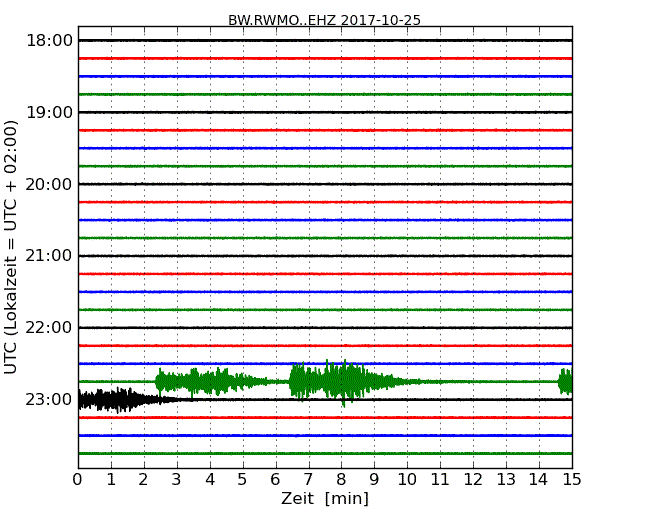Image resolution: width=650 pixels, height=520 pixels.
Task: Select the 19:00 y-axis tick label
Action: 49,112
